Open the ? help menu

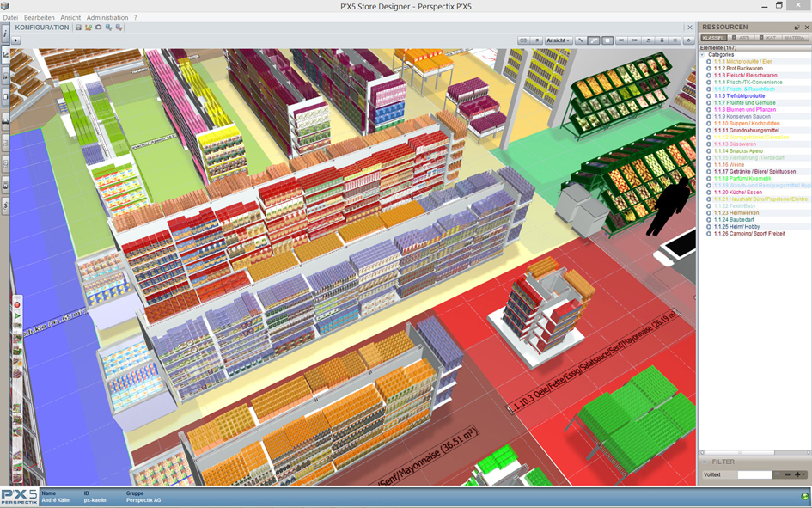click(x=136, y=17)
